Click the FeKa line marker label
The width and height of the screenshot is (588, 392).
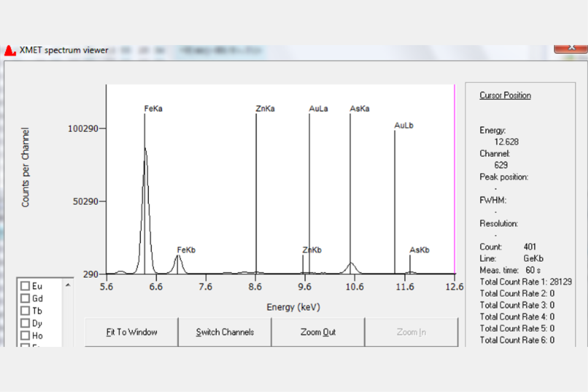click(153, 109)
